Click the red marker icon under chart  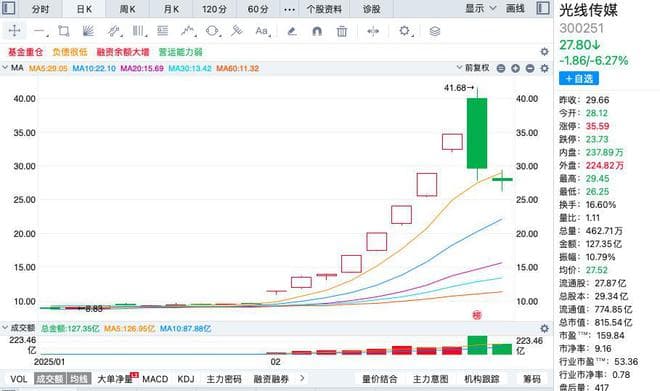pos(477,315)
